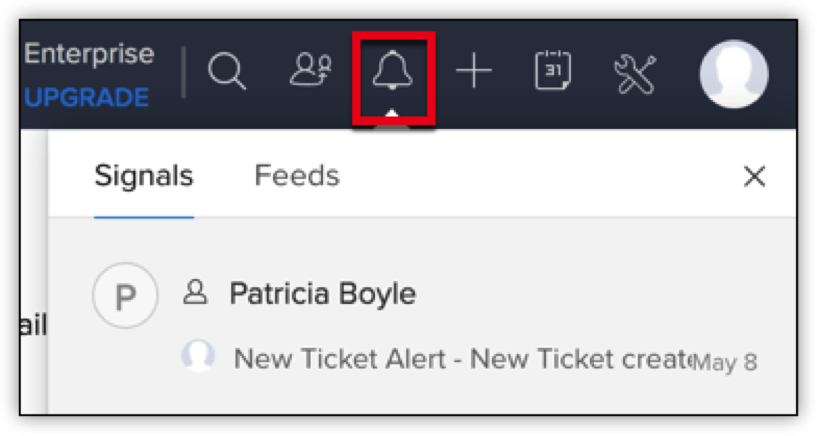Switch to the Feeds tab
The image size is (817, 436).
(x=297, y=176)
